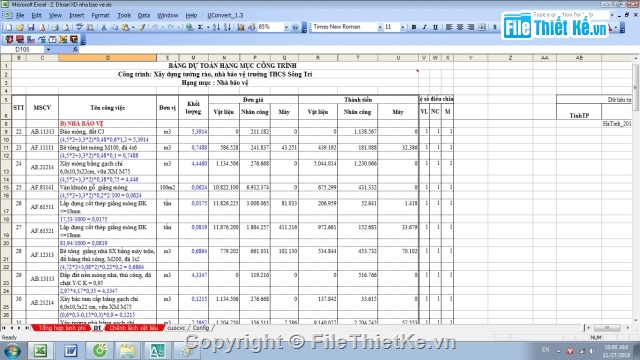The width and height of the screenshot is (640, 360).
Task: Click the Type a question for help box
Action: 571,15
